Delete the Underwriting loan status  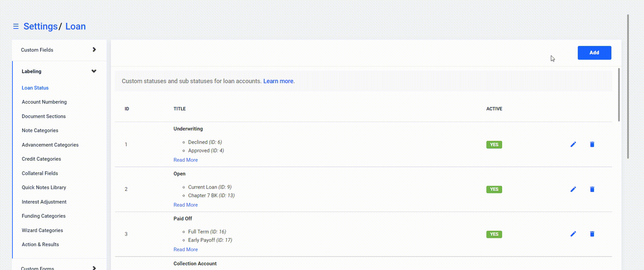click(x=592, y=144)
